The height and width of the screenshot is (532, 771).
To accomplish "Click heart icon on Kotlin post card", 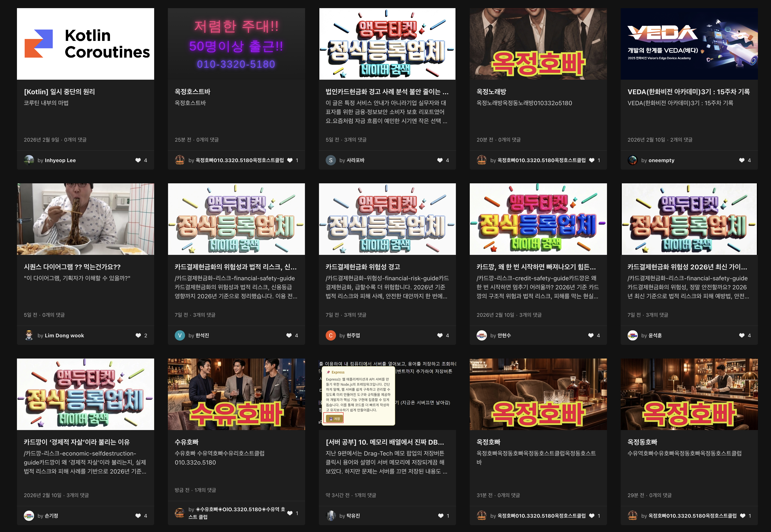I will point(138,160).
